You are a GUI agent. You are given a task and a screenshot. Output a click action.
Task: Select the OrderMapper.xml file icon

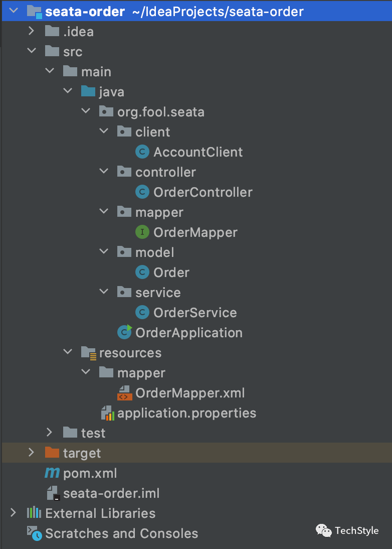[x=124, y=393]
